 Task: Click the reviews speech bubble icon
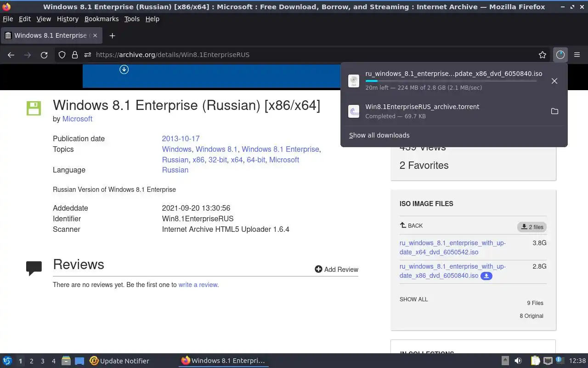(x=34, y=268)
